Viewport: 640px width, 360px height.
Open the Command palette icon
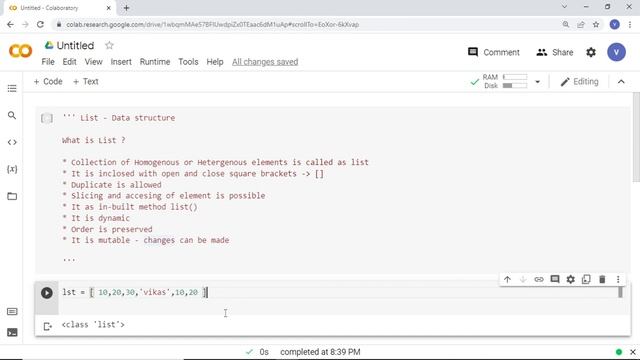12,312
